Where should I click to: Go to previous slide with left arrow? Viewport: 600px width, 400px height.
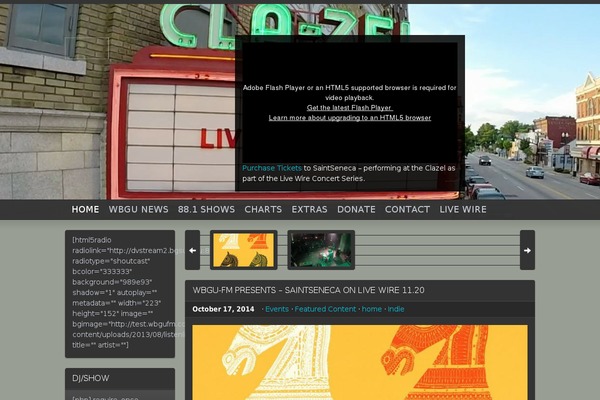pos(192,250)
